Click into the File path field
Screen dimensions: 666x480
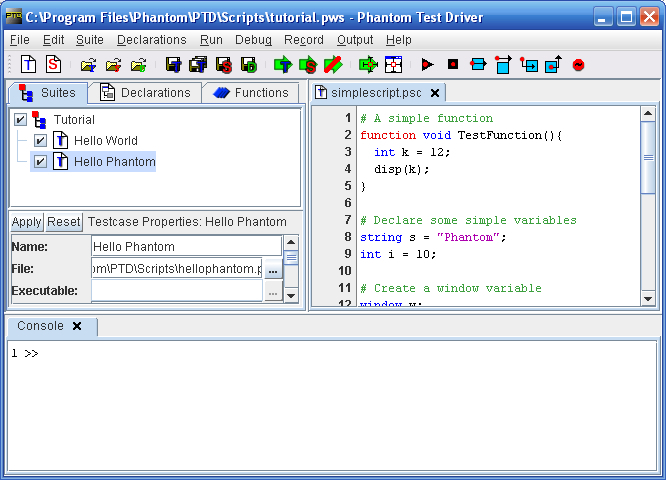(x=177, y=268)
